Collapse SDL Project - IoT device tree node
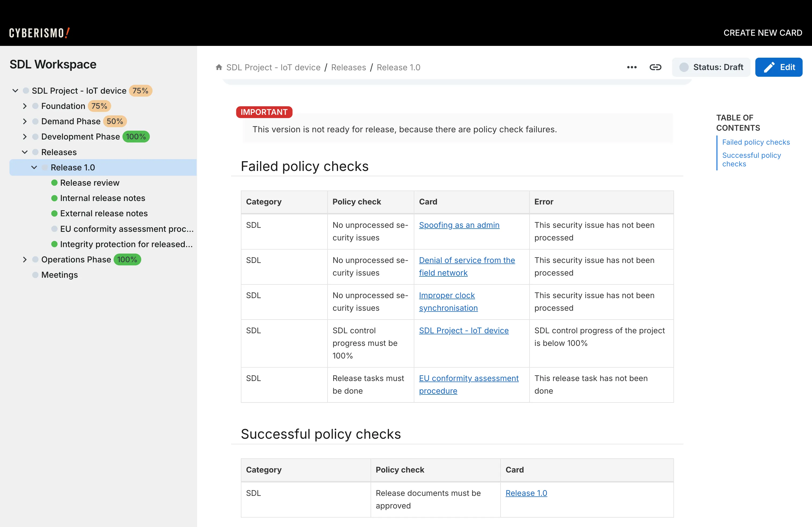Viewport: 812px width, 527px height. [15, 91]
